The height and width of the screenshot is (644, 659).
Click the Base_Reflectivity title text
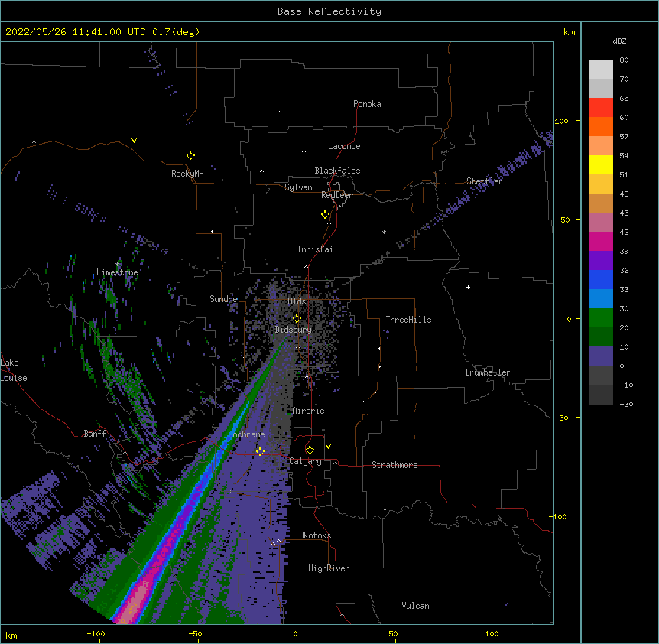click(x=329, y=11)
